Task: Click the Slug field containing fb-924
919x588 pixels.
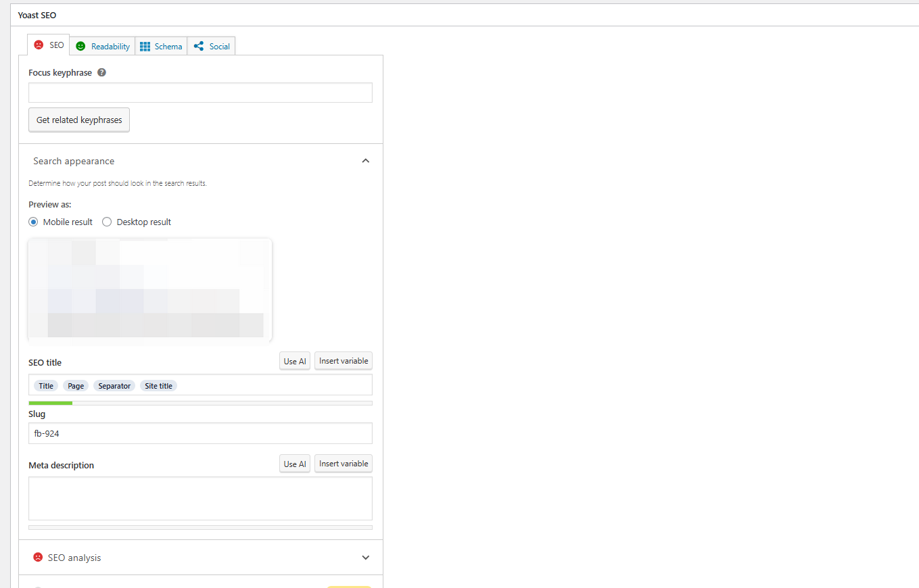Action: pyautogui.click(x=200, y=433)
